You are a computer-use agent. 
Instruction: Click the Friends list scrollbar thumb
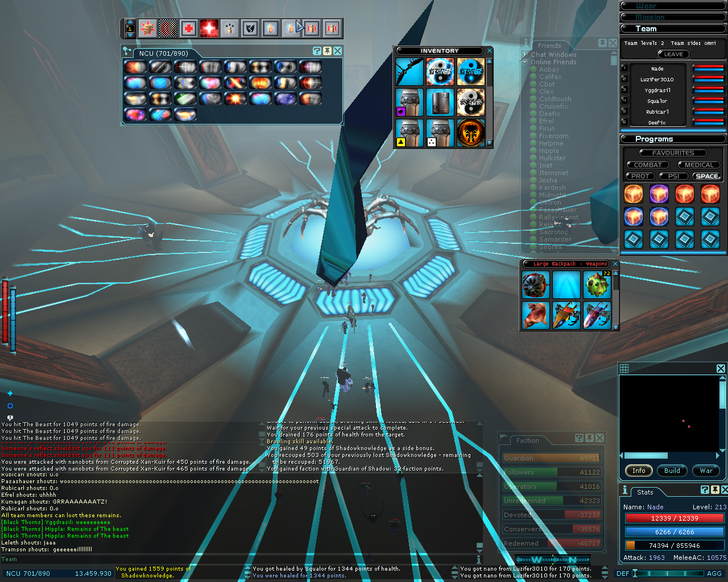coord(614,60)
